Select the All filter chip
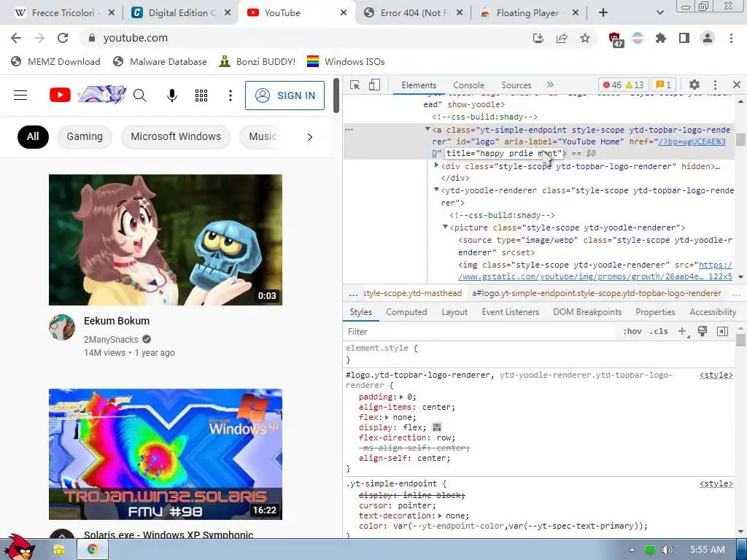 [x=33, y=136]
